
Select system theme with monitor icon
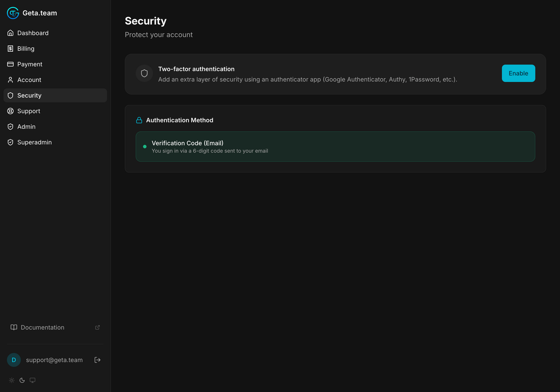[32, 380]
